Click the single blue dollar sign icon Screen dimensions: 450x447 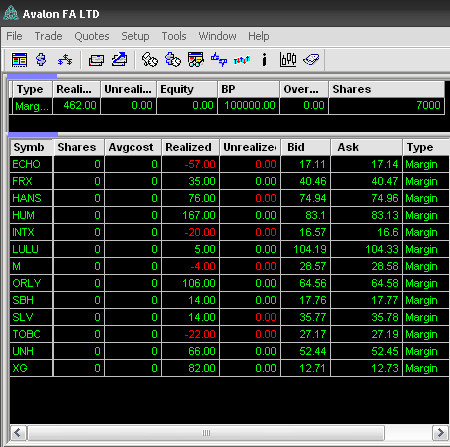point(41,60)
